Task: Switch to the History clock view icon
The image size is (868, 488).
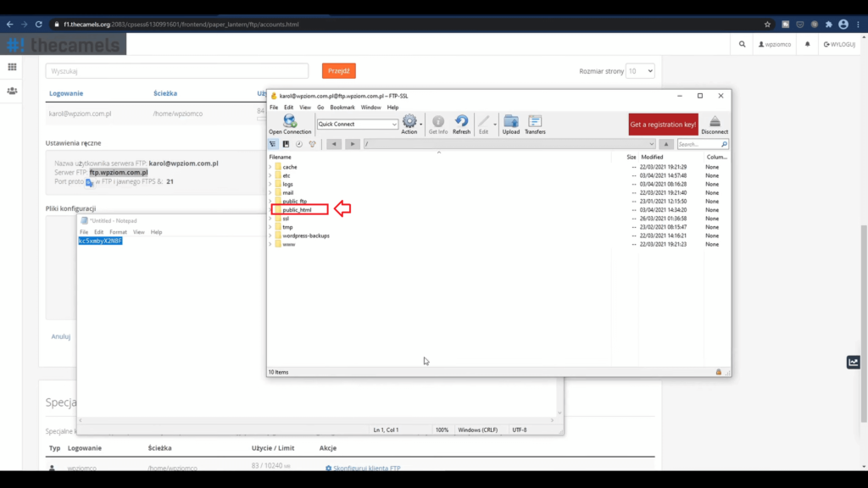Action: 299,144
